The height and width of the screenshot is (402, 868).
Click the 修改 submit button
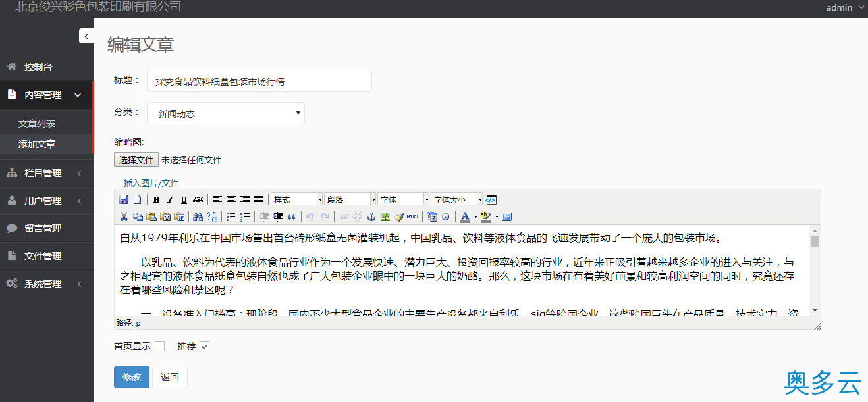click(132, 377)
